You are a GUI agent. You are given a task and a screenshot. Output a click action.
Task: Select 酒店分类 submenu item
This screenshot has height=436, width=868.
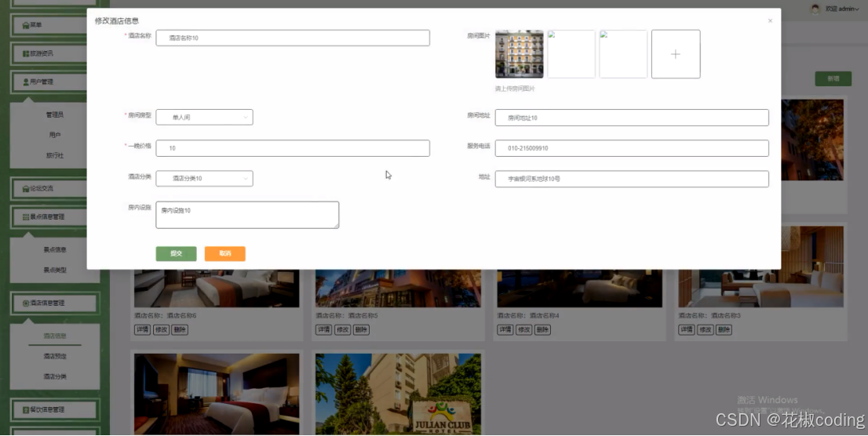pyautogui.click(x=55, y=377)
